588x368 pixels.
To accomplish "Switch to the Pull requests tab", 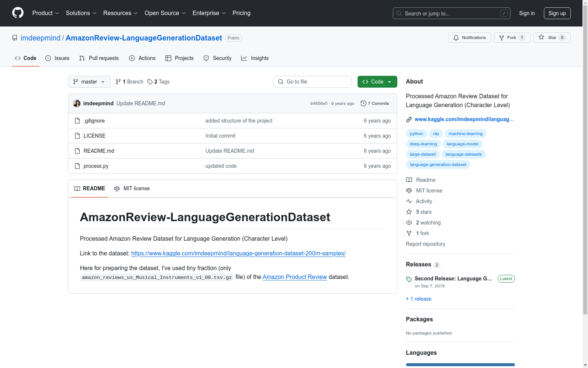I will click(x=99, y=58).
